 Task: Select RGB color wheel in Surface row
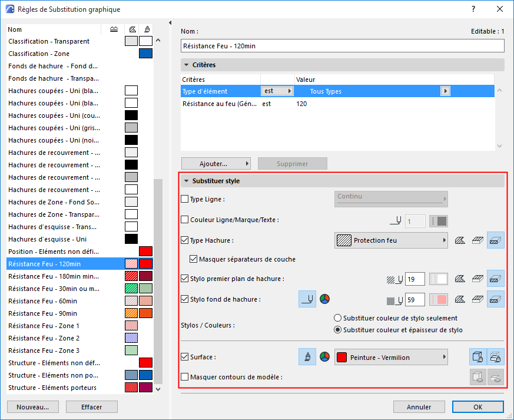(324, 357)
